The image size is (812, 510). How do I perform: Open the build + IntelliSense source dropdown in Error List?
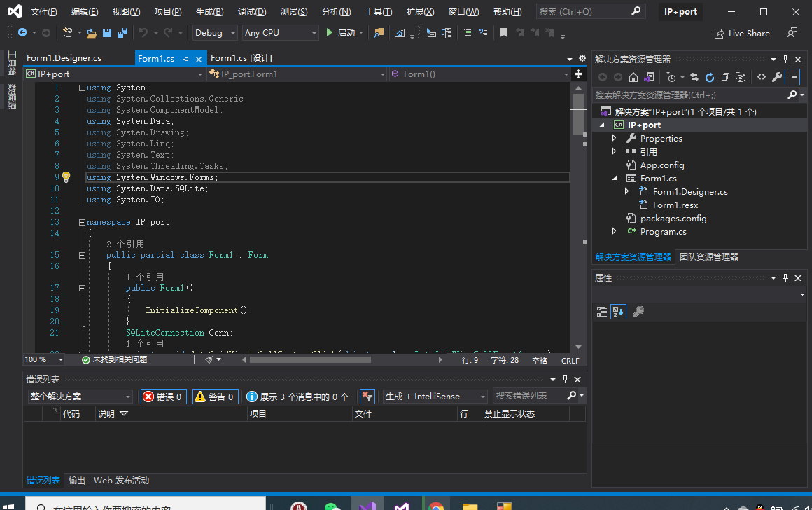click(x=435, y=397)
